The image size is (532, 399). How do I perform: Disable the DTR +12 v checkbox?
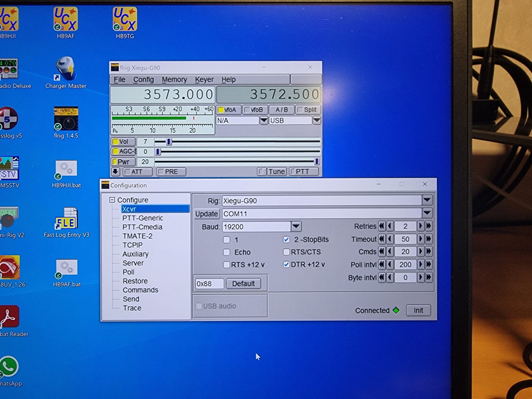click(286, 265)
